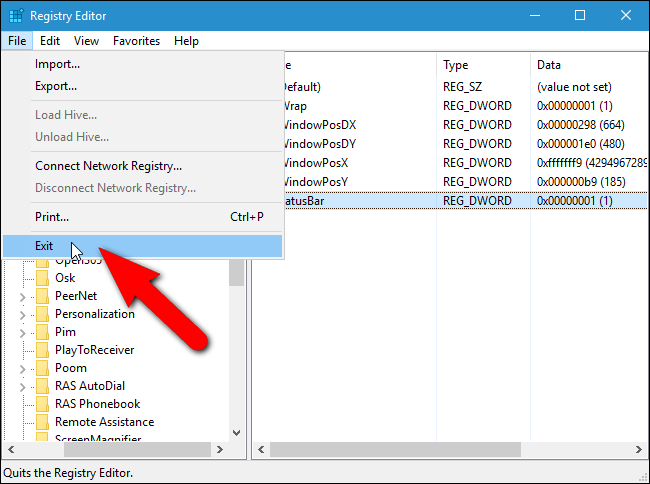Select the Poom folder icon
This screenshot has width=650, height=484.
[x=42, y=368]
